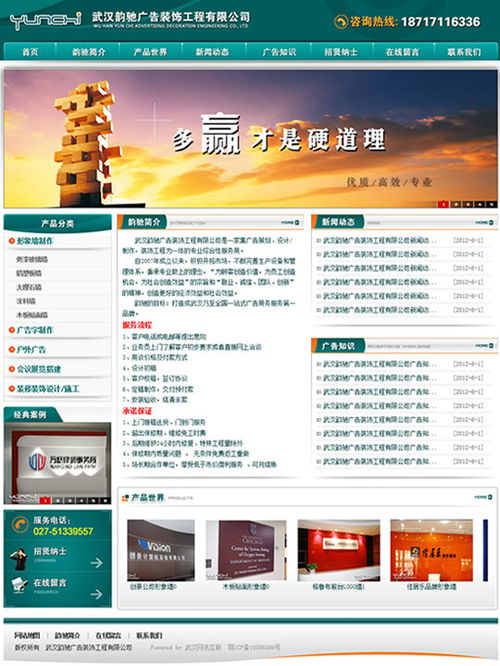Click the hotline number 18717116336

point(441,22)
